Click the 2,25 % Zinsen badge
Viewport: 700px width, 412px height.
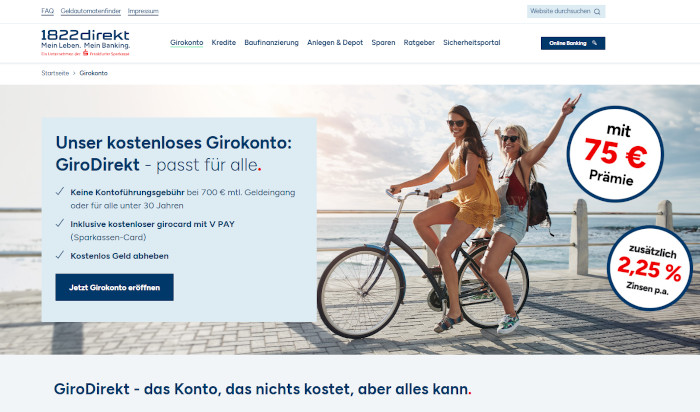click(650, 268)
